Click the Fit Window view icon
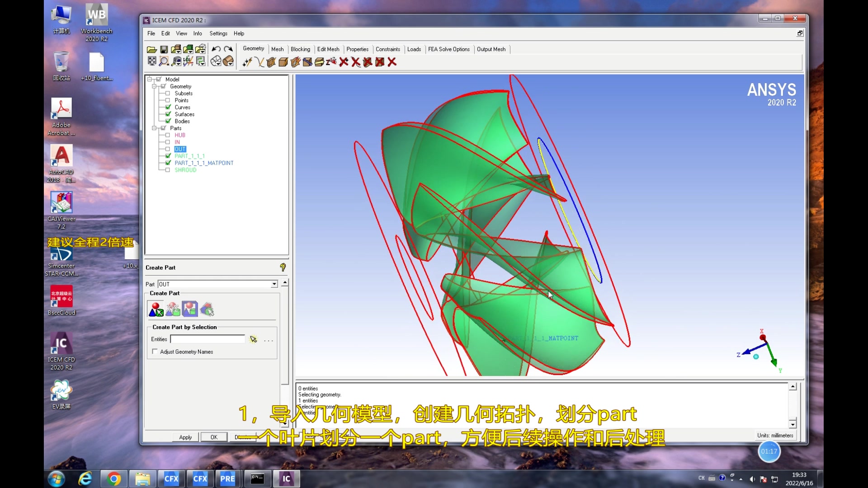The width and height of the screenshot is (868, 488). (x=152, y=61)
